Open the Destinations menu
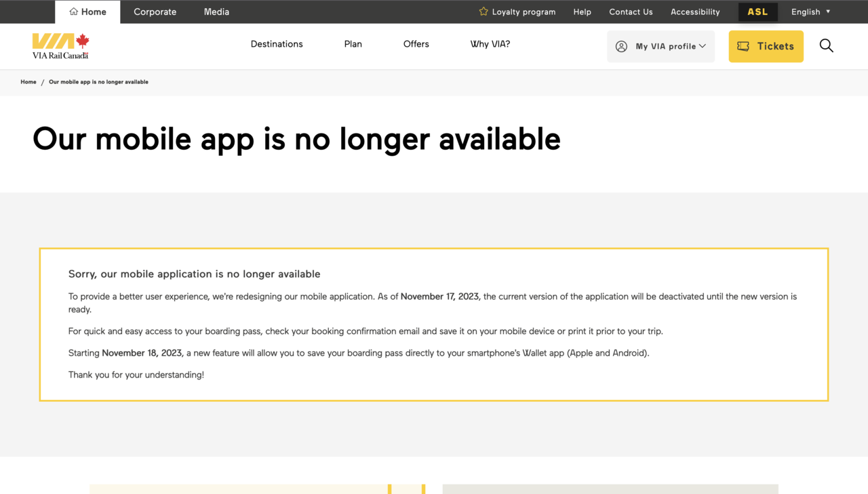Image resolution: width=868 pixels, height=494 pixels. [x=277, y=44]
